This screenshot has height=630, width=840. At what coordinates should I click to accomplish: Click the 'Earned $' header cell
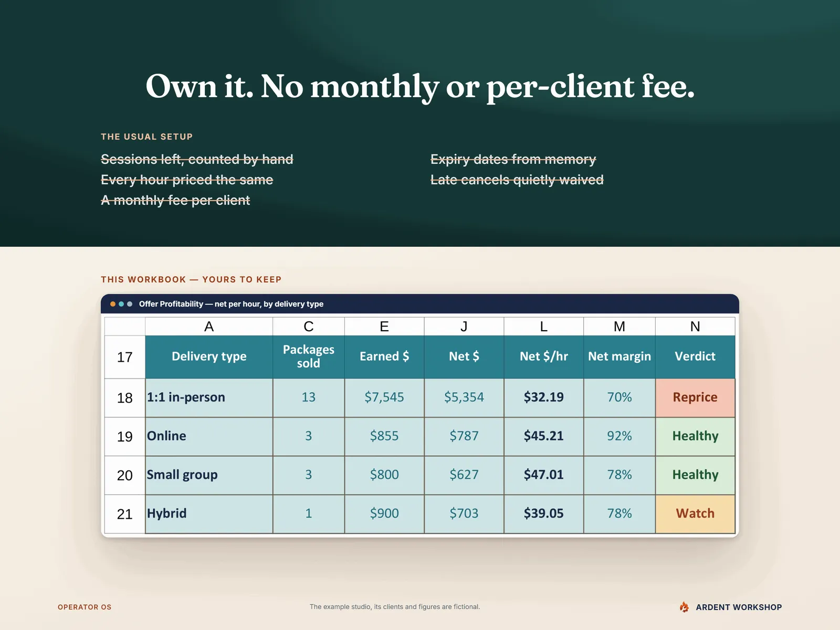[384, 357]
